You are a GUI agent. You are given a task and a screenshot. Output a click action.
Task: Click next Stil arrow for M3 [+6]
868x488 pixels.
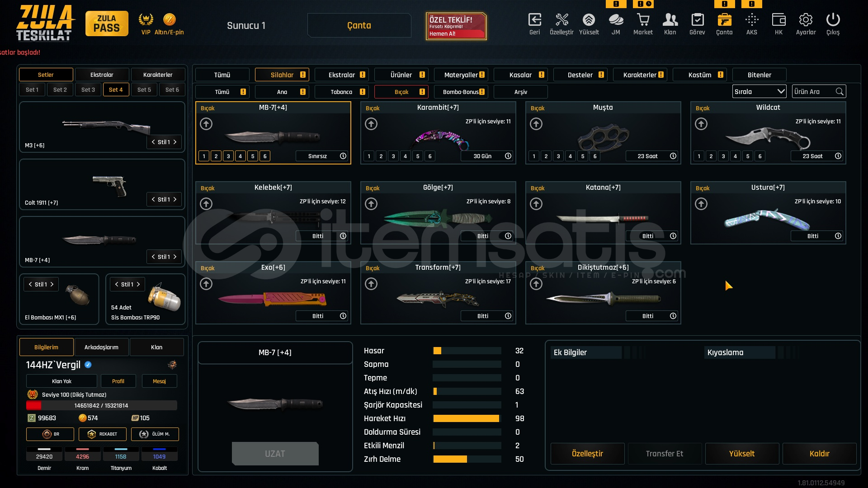[x=175, y=142]
